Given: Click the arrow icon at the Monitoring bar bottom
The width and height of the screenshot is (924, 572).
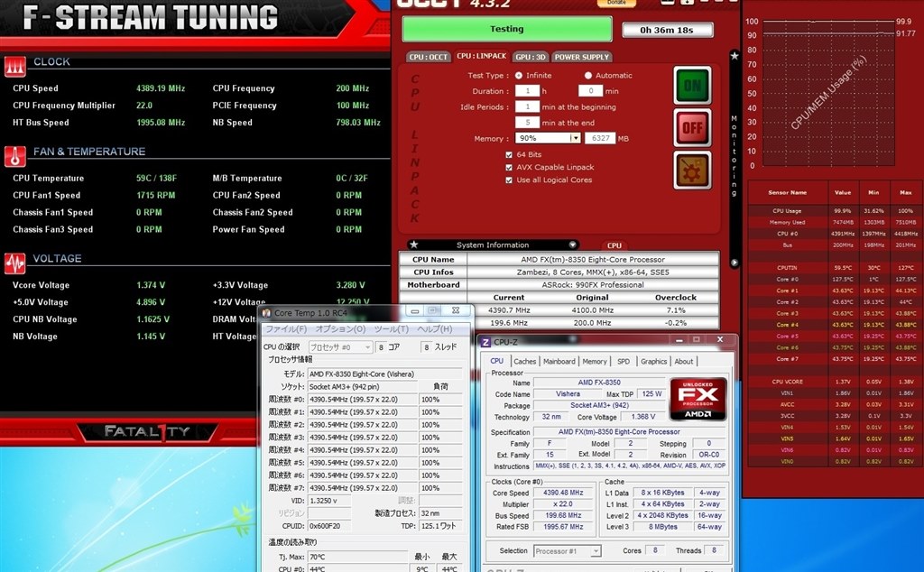Looking at the screenshot, I should [x=735, y=263].
